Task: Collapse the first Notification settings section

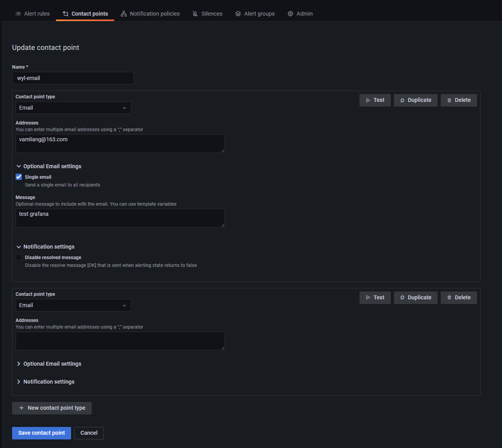Action: coord(45,247)
